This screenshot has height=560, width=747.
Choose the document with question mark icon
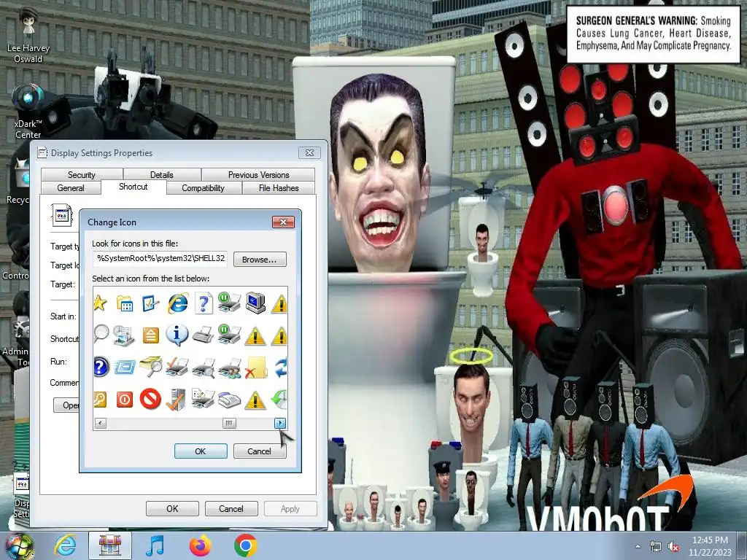pyautogui.click(x=204, y=303)
